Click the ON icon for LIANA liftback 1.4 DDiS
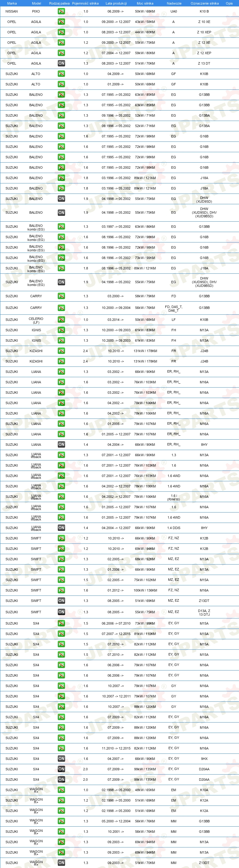 [x=61, y=528]
